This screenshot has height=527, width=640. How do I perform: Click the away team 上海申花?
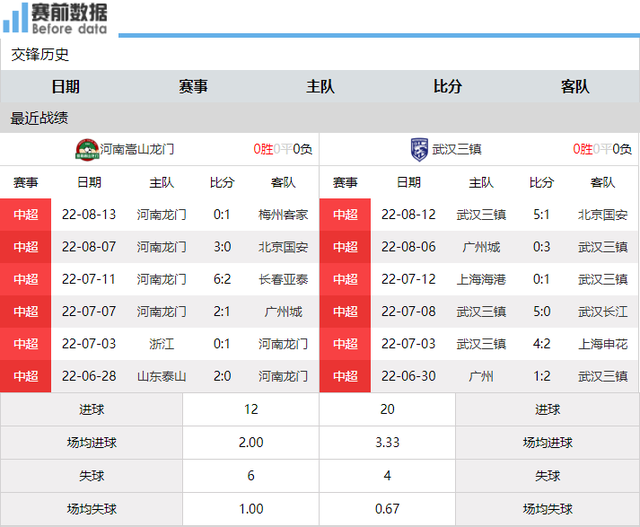pyautogui.click(x=602, y=344)
